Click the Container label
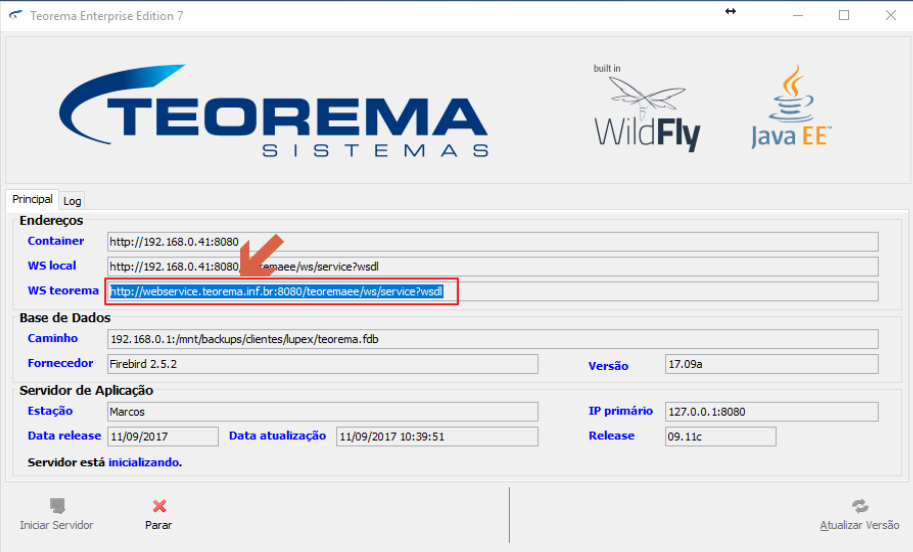The height and width of the screenshot is (552, 913). (x=55, y=241)
